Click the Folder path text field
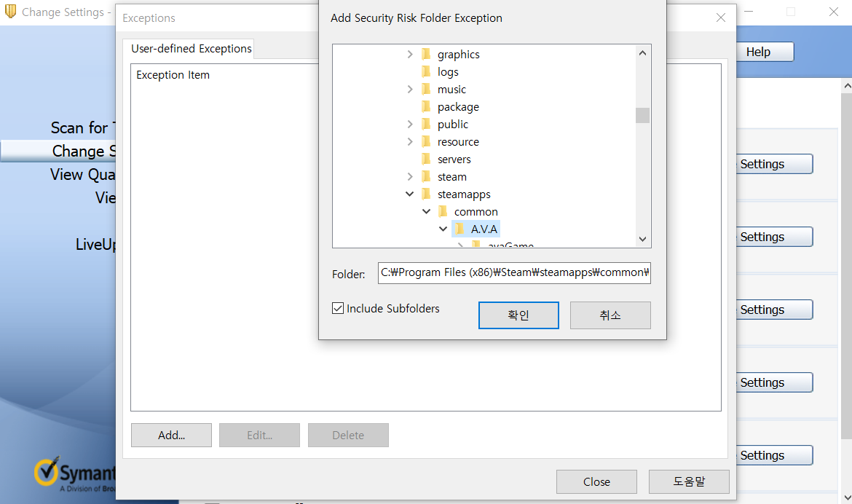 click(x=514, y=273)
